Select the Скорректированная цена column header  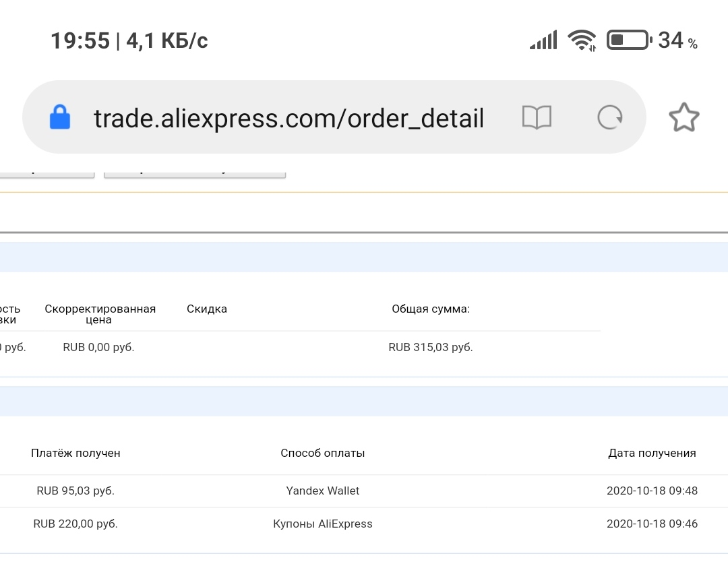[100, 314]
